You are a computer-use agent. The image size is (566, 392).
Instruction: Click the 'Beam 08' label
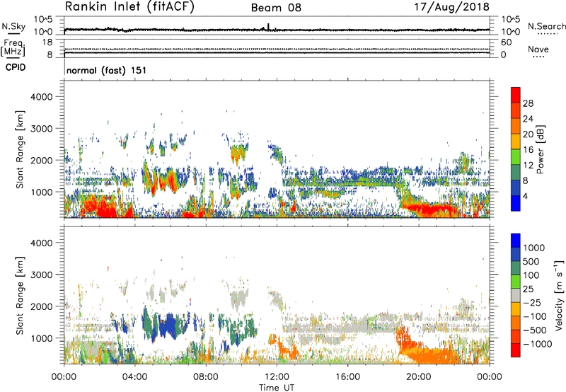click(x=276, y=8)
